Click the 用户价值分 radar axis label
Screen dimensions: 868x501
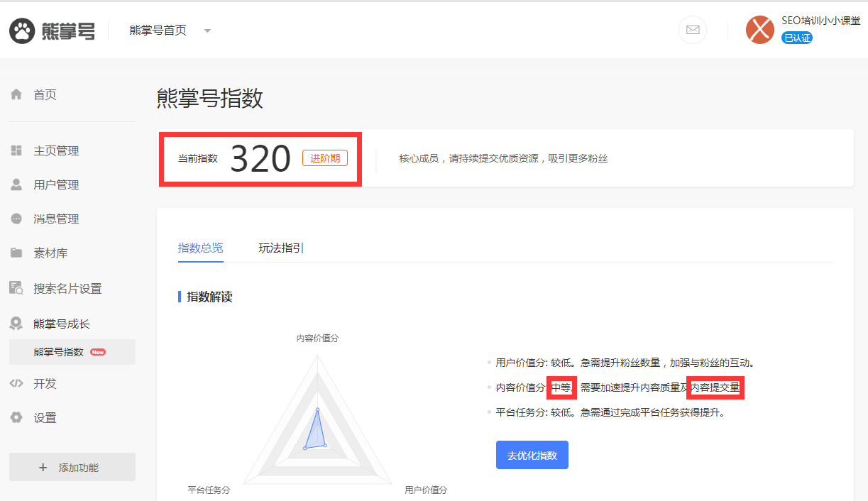426,490
